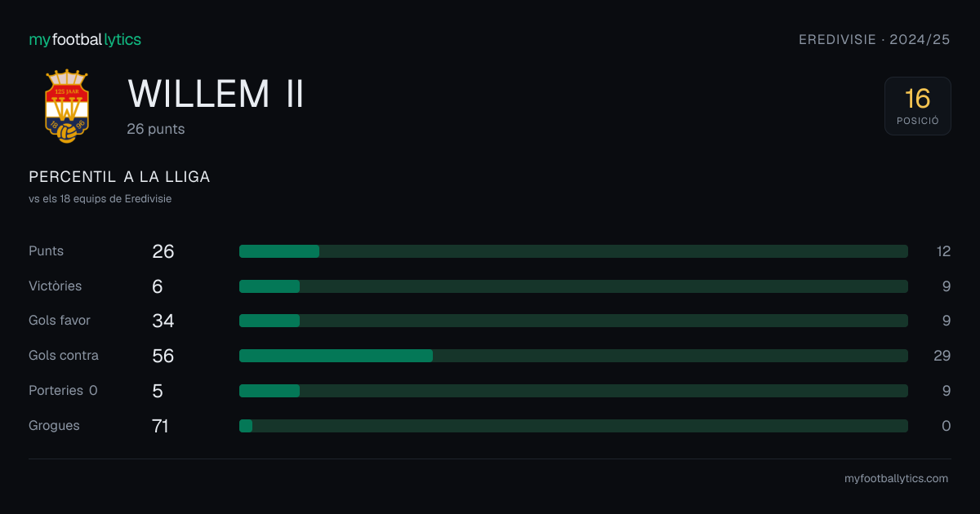Select the position 16 badge
The height and width of the screenshot is (514, 980).
918,106
